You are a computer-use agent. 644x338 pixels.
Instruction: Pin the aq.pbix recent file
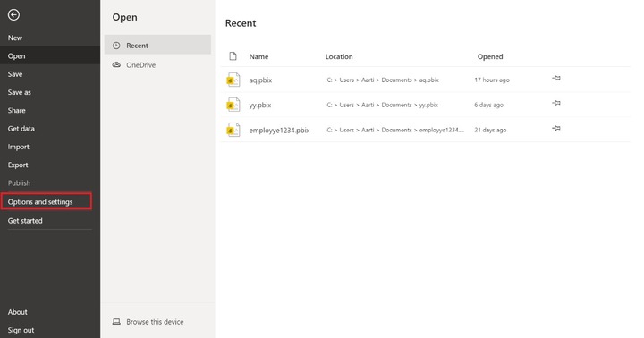(556, 78)
